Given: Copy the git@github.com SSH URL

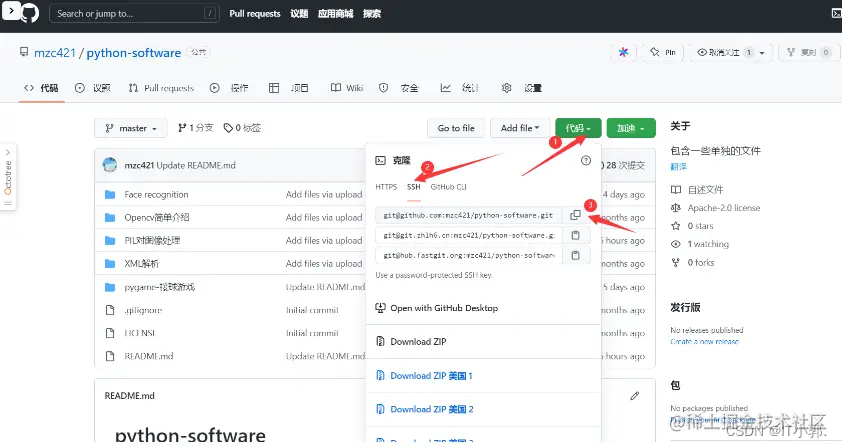Looking at the screenshot, I should point(576,215).
